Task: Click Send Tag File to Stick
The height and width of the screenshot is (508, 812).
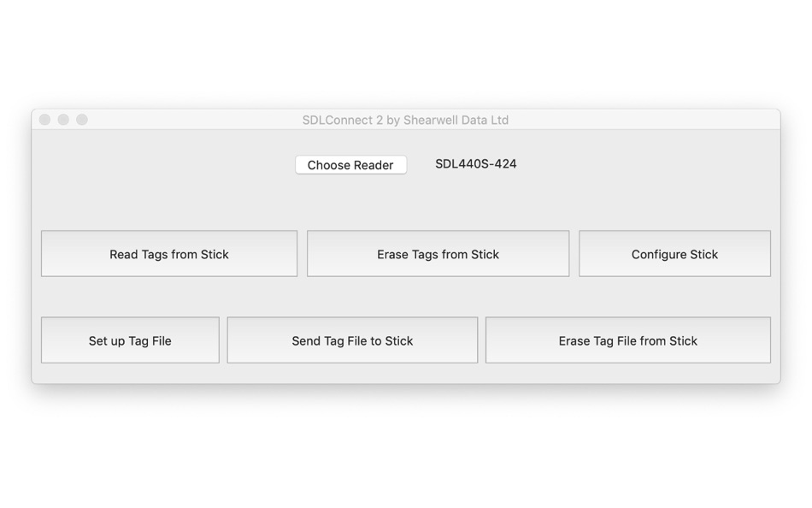Action: [352, 340]
